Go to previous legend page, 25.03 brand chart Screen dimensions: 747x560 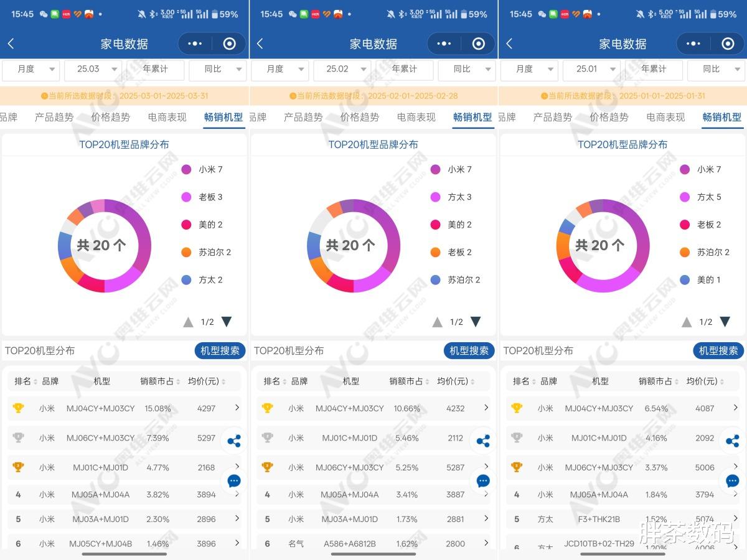pos(188,322)
